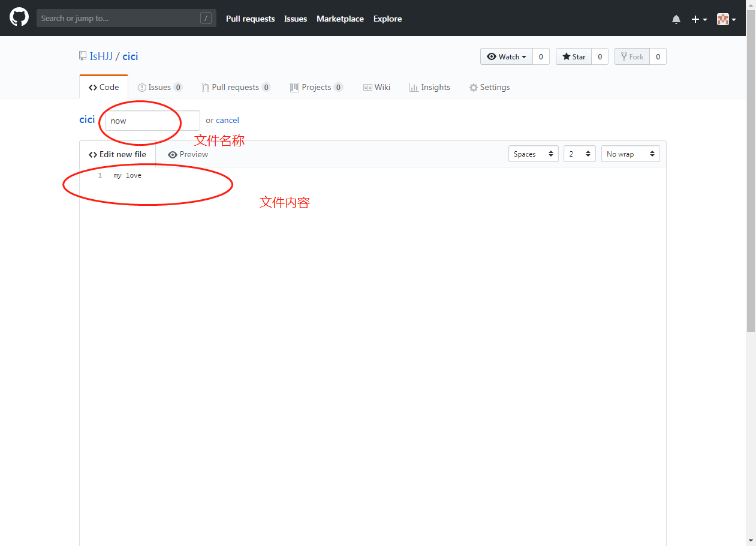Open the IsHJJ owner link
This screenshot has height=546, width=756.
[101, 56]
